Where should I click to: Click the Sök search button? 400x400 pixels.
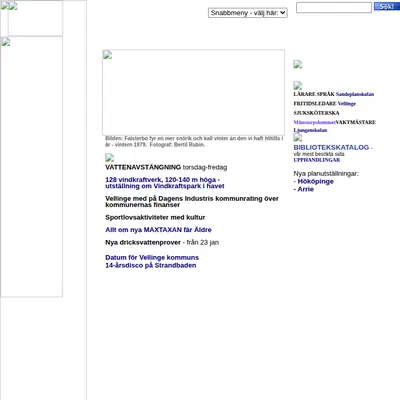pos(387,6)
